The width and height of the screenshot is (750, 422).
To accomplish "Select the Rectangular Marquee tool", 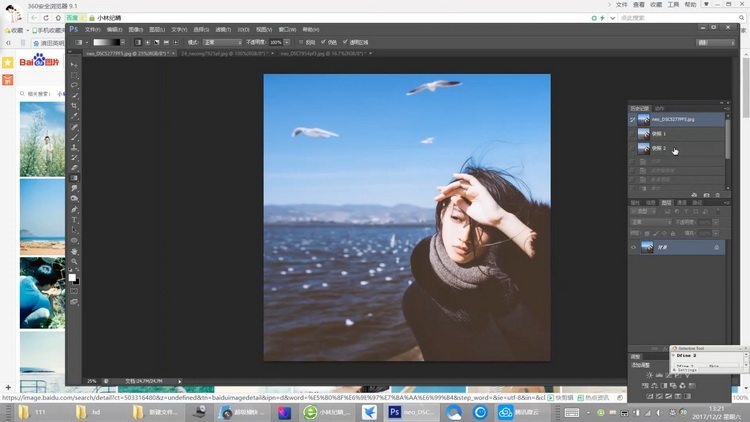I will coord(74,75).
